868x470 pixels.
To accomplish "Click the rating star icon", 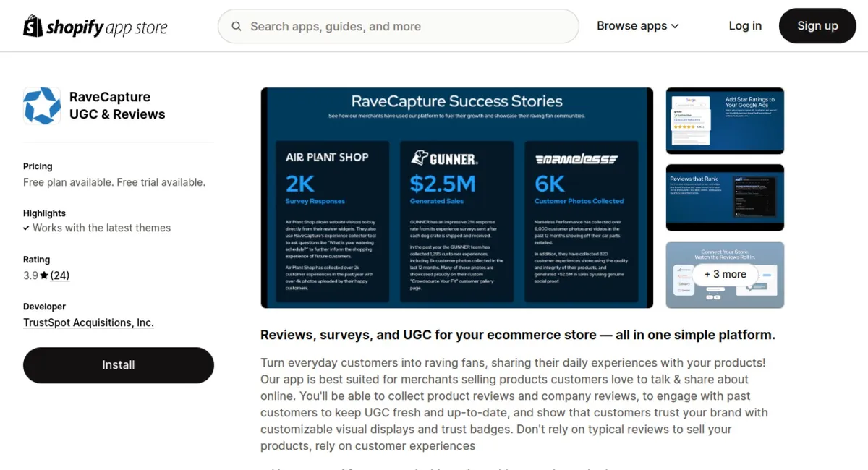I will [44, 275].
